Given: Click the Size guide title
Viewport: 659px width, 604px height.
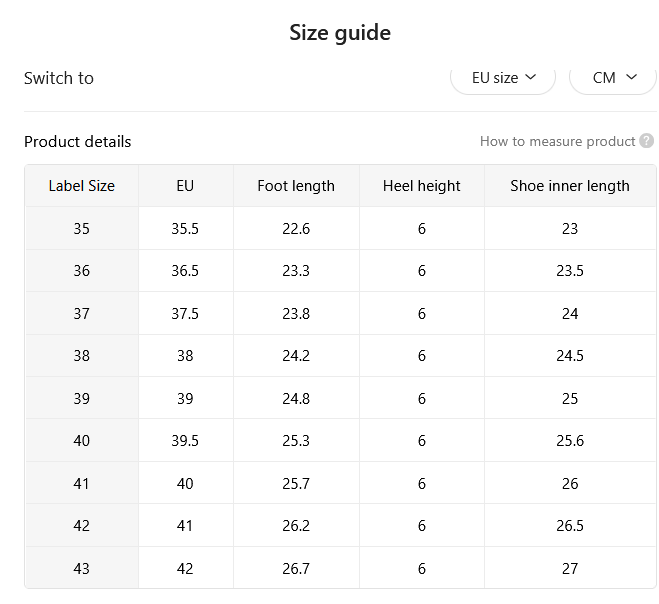Looking at the screenshot, I should click(x=340, y=33).
